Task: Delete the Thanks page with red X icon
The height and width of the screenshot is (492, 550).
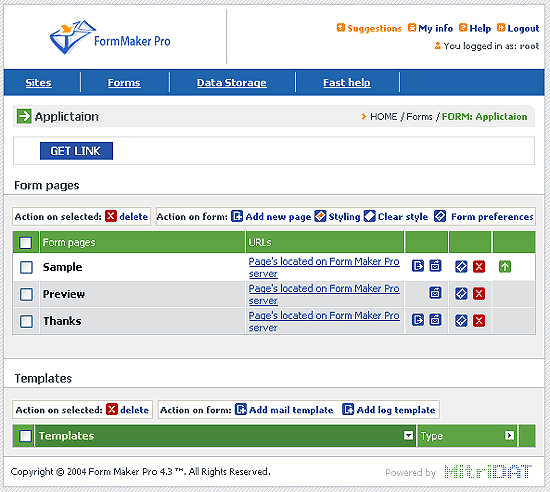Action: coord(479,321)
